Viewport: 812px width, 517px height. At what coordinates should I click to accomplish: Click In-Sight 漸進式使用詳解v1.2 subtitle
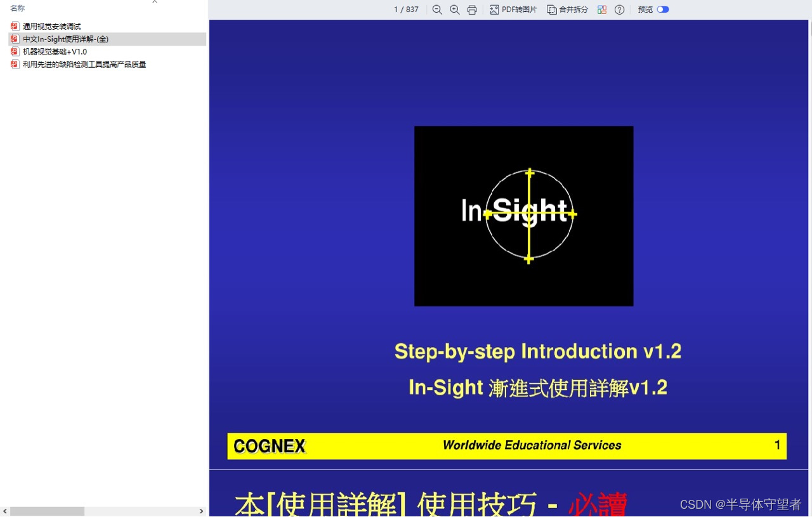pyautogui.click(x=538, y=388)
